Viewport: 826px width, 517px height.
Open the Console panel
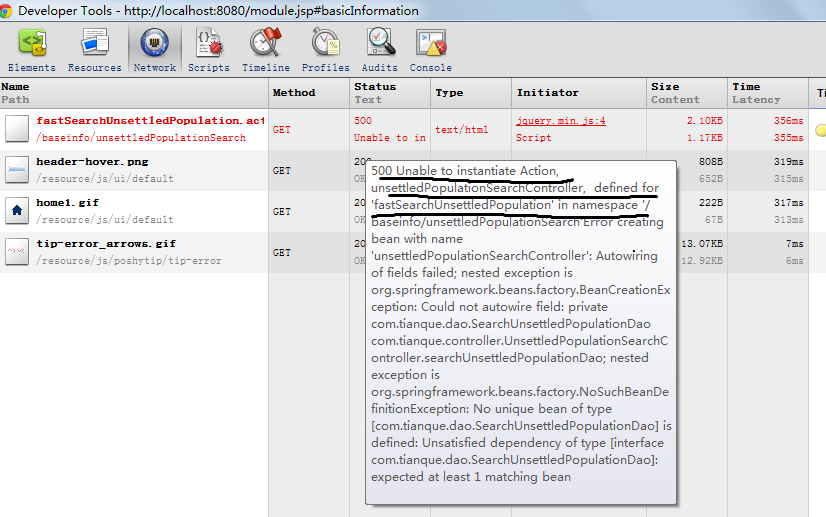tap(431, 51)
